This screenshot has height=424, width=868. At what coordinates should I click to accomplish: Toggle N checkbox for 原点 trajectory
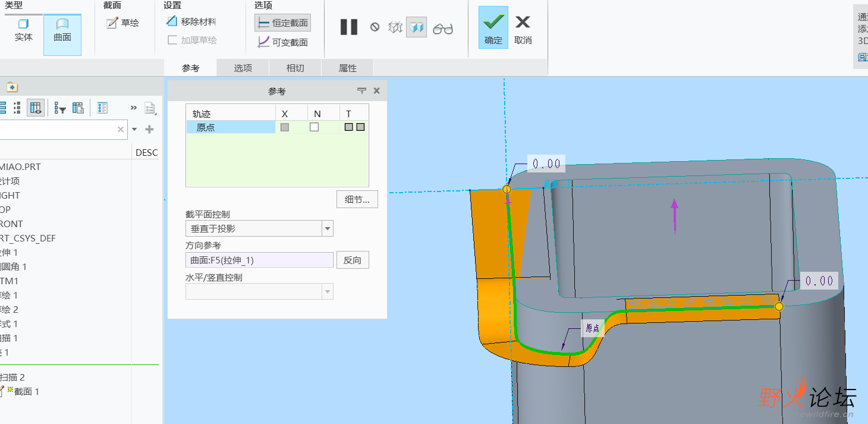314,127
